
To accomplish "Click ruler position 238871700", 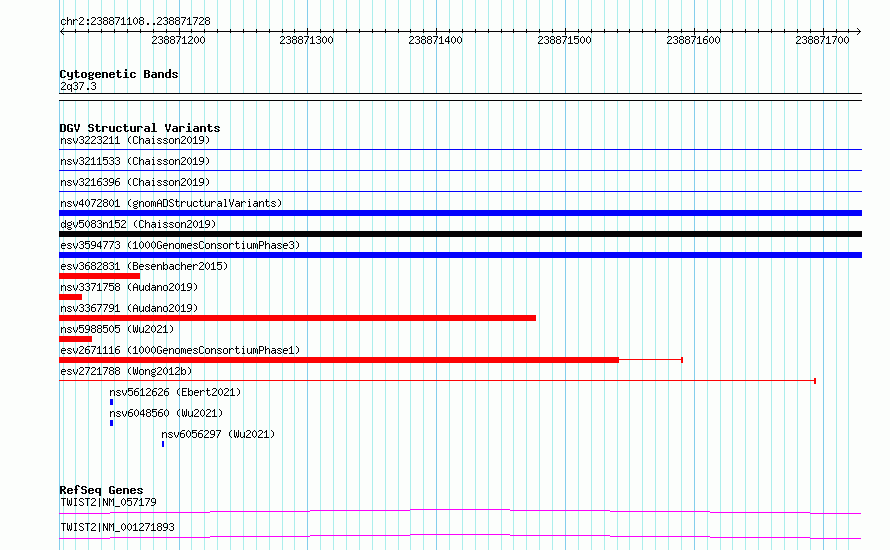I will coord(822,40).
